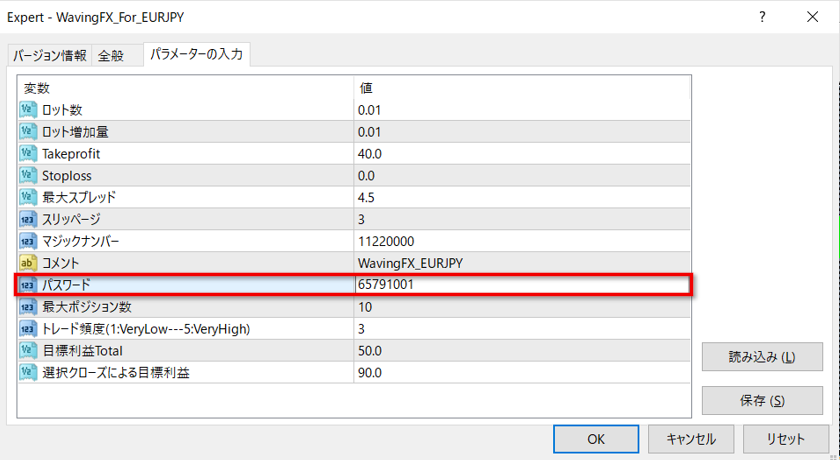Click the キャンセル button
Viewport: 840px width, 460px height.
tap(691, 439)
